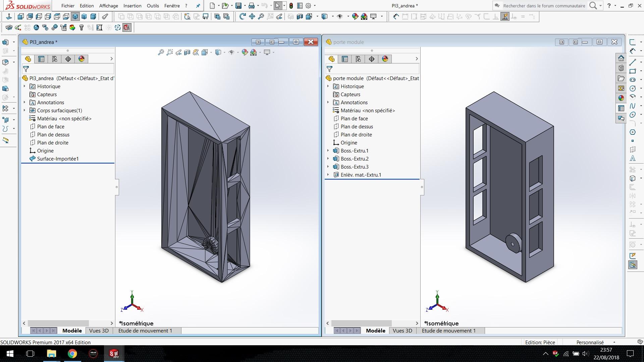Expand Historique in PI3_andrea tree

click(24, 86)
